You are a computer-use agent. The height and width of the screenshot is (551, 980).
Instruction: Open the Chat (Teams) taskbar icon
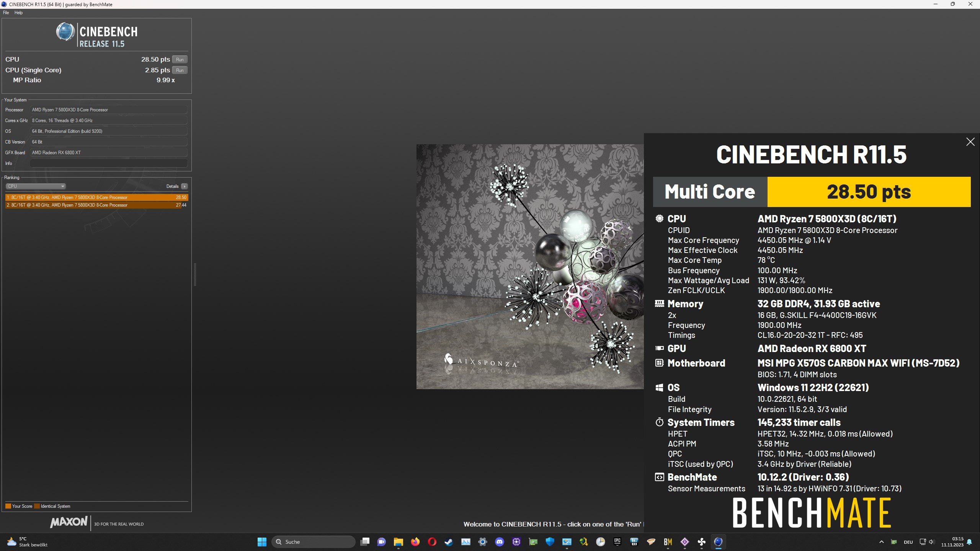382,542
